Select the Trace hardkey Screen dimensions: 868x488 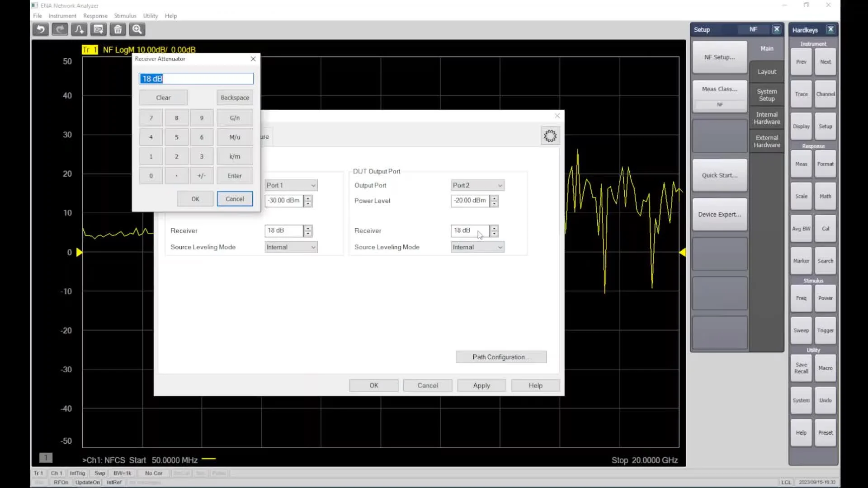pyautogui.click(x=801, y=94)
